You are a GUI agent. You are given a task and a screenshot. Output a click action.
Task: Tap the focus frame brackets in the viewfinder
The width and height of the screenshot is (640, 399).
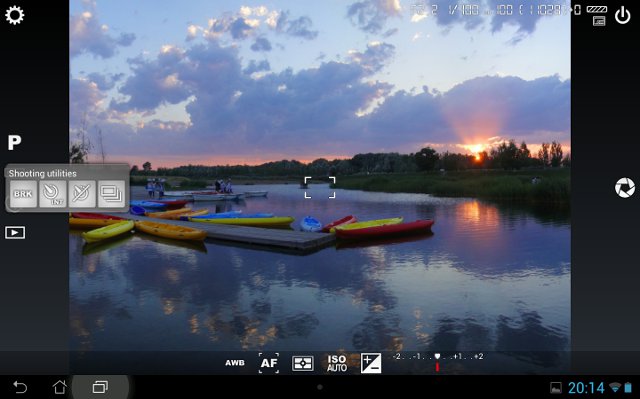320,188
